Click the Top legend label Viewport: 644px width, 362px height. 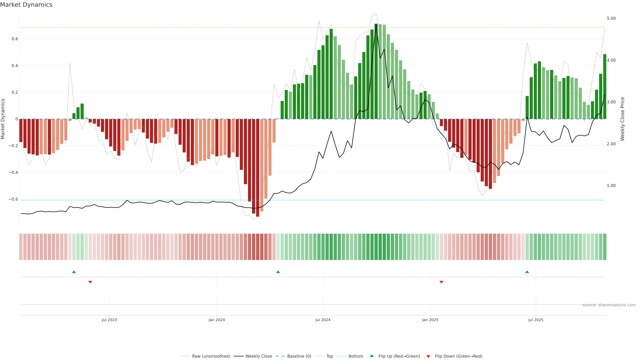(x=330, y=356)
